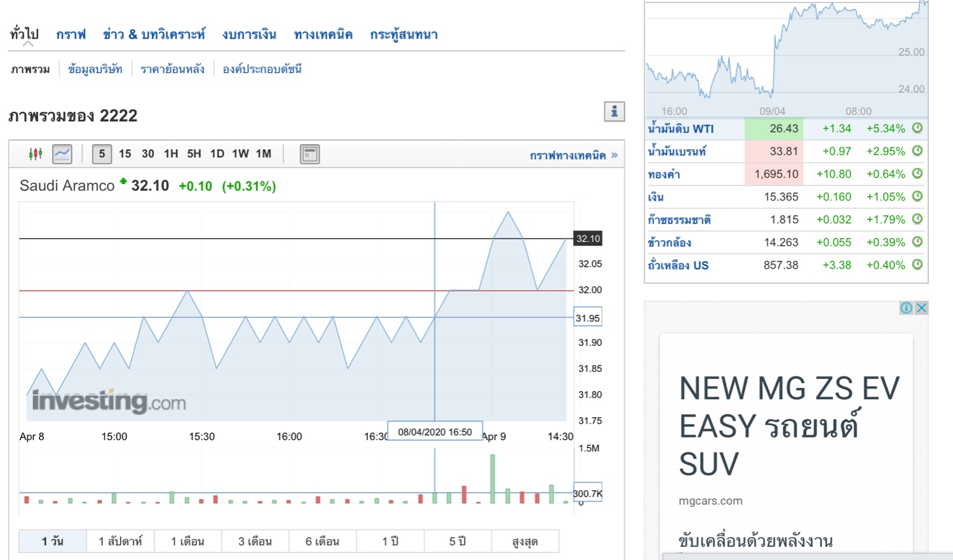Screen dimensions: 953x560
Task: Open the ทางเทคนิค tab
Action: [323, 34]
